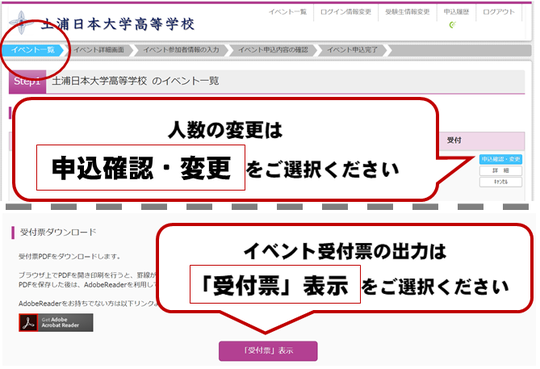Click the purple 「受付票」表示 button

click(x=268, y=351)
